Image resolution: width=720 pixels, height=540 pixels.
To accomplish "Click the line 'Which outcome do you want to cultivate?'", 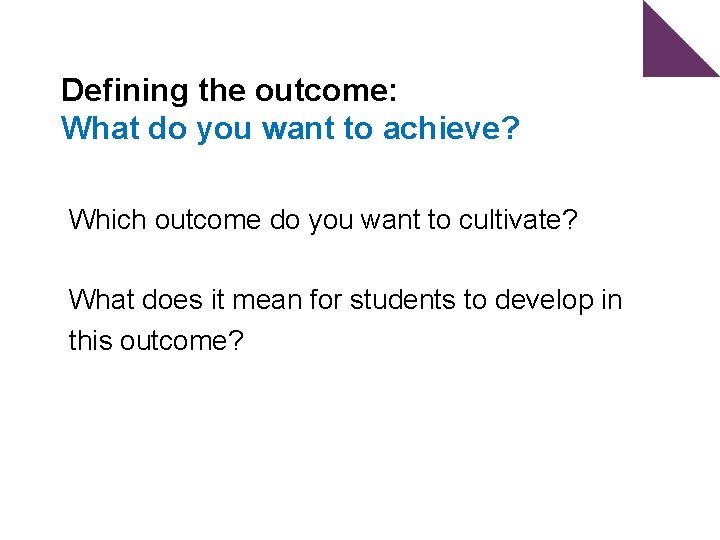I will pos(323,220).
